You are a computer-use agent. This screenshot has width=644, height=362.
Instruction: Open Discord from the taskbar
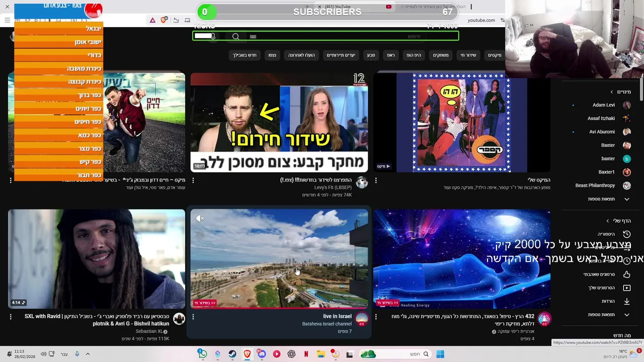[262, 354]
